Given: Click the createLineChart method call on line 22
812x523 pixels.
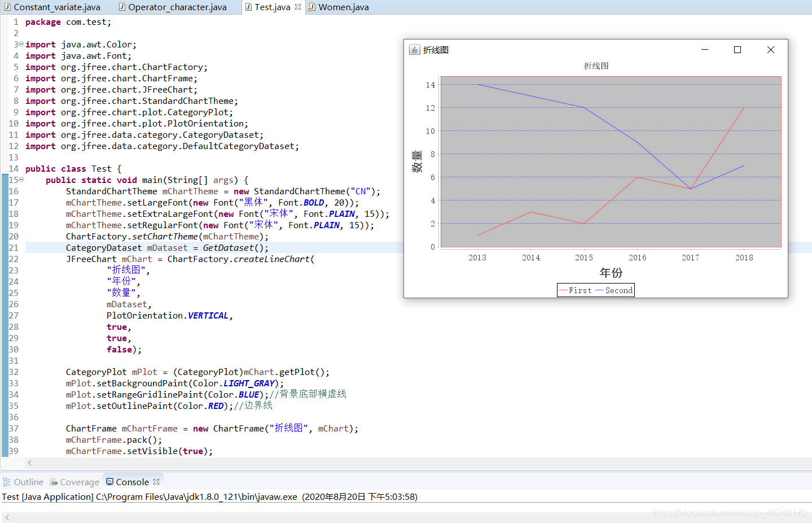Looking at the screenshot, I should coord(272,259).
